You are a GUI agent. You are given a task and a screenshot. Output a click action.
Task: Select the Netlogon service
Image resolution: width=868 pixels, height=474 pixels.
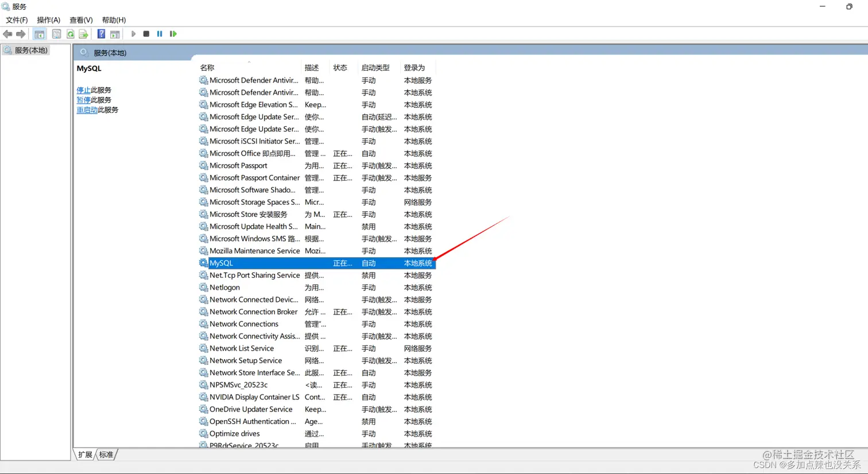(317, 287)
